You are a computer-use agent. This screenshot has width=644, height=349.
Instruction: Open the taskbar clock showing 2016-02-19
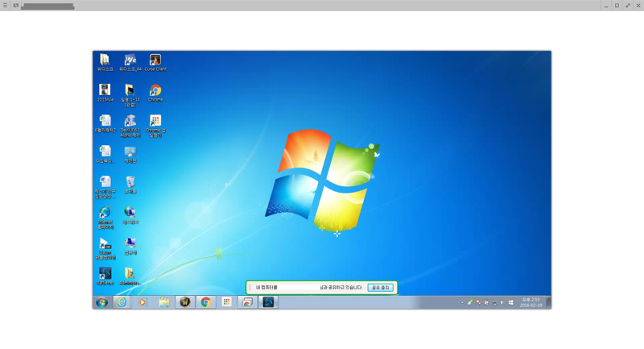tap(530, 302)
